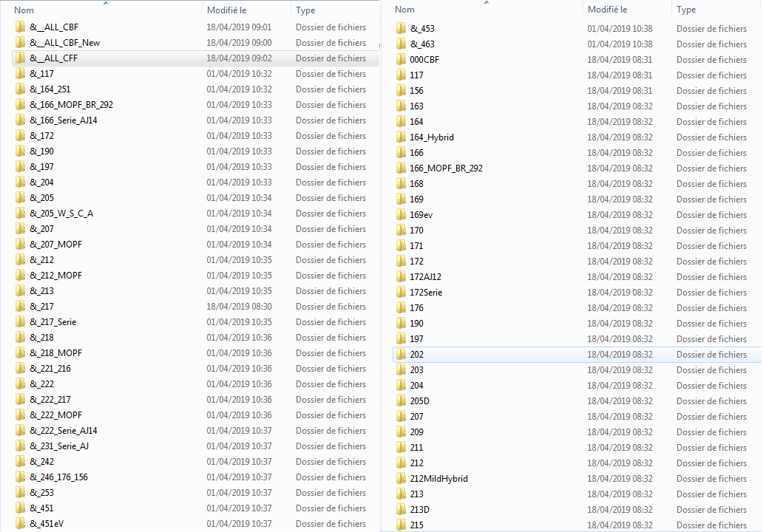Click the &__ALL_CBF_New folder name
The width and height of the screenshot is (763, 532).
64,43
